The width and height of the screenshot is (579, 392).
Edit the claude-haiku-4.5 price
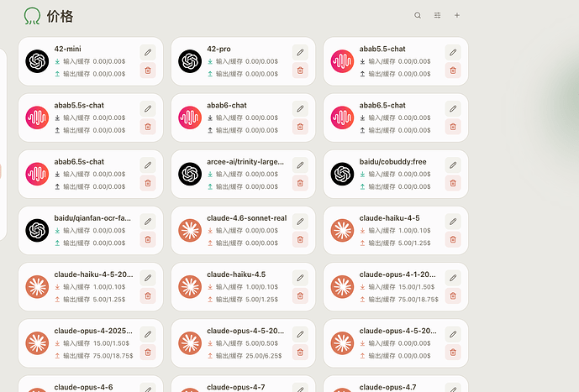(300, 278)
